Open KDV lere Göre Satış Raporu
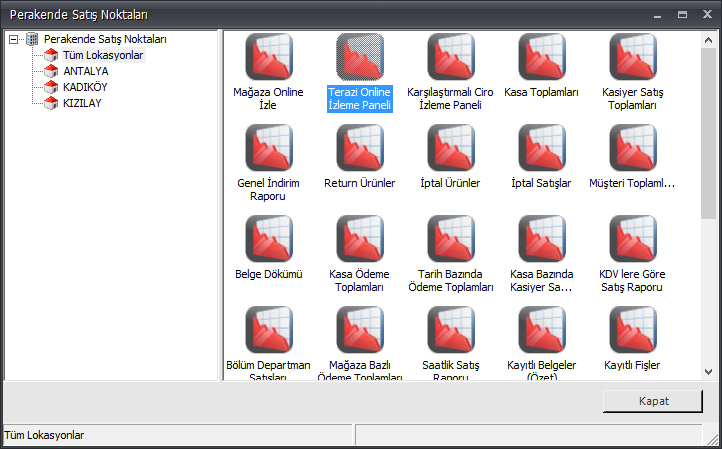722x449 pixels. [633, 239]
